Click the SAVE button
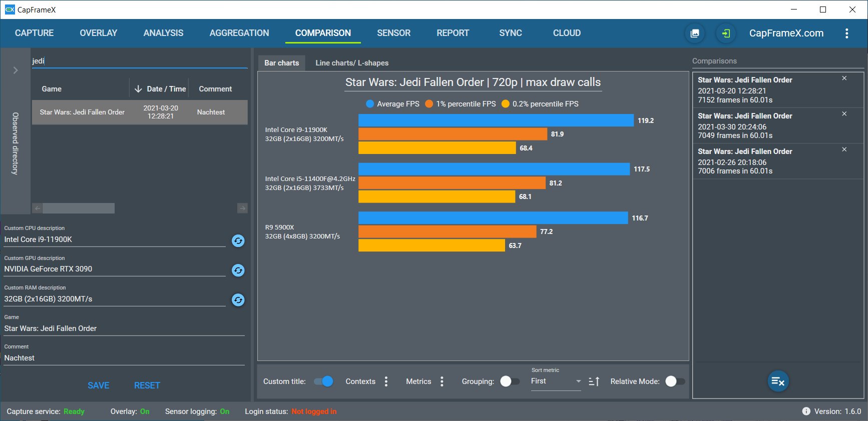Image resolution: width=868 pixels, height=421 pixels. (98, 385)
